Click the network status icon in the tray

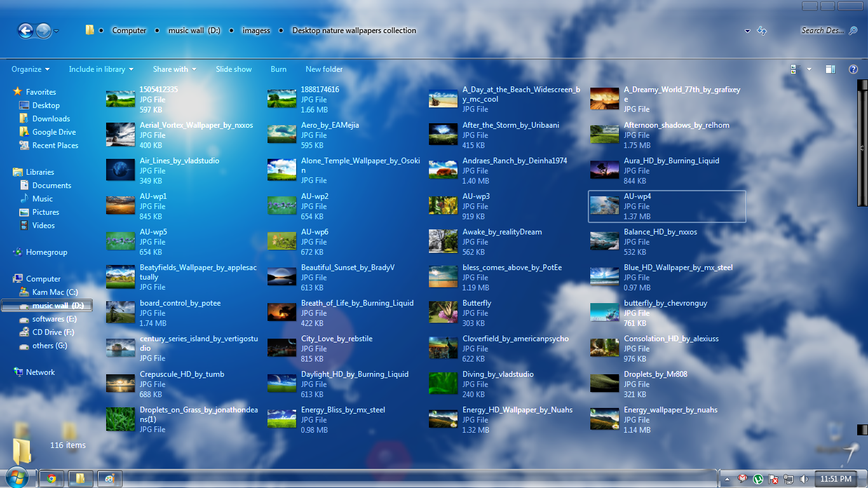click(x=789, y=478)
